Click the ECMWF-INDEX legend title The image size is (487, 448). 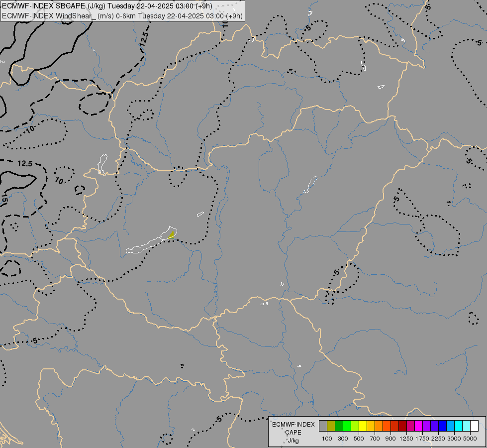click(293, 425)
